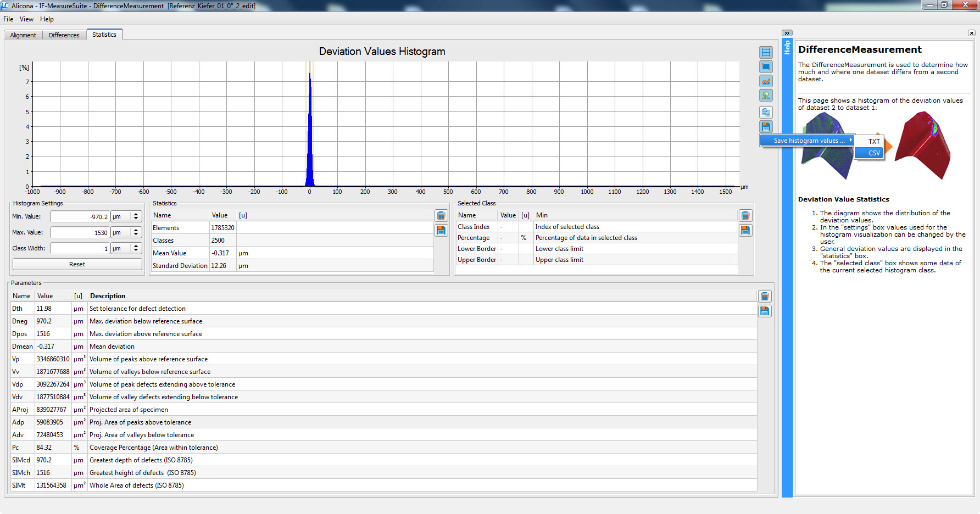The height and width of the screenshot is (514, 980).
Task: Open the View menu
Action: 26,19
